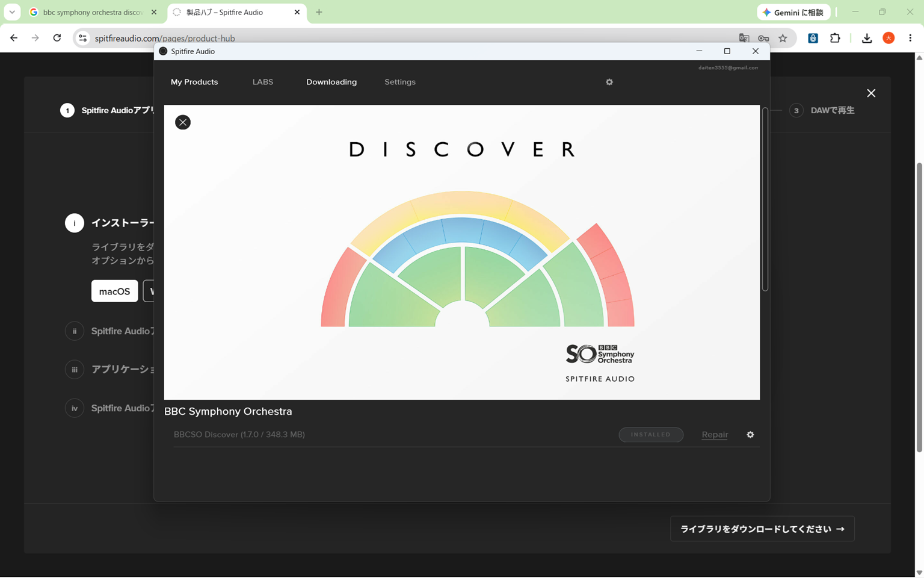This screenshot has height=578, width=924.
Task: Open the translate page icon
Action: coord(744,38)
